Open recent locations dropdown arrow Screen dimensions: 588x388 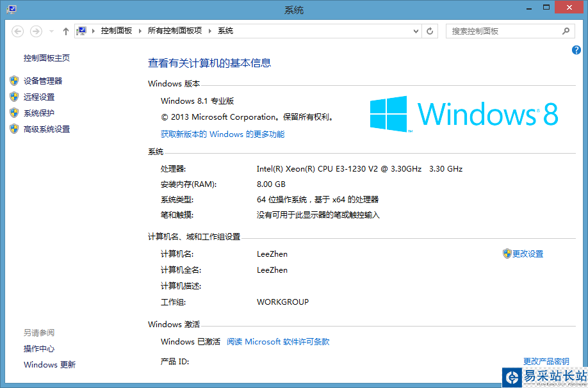(x=51, y=31)
